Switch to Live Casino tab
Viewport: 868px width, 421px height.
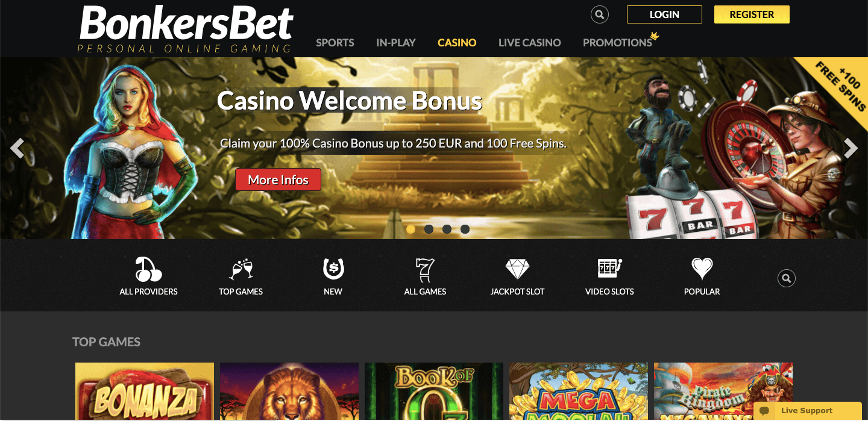530,43
